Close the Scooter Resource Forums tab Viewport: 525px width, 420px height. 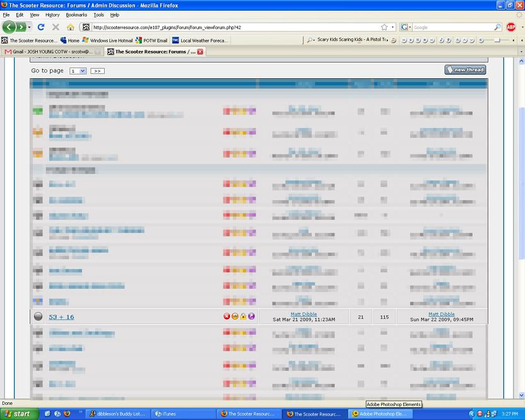[x=201, y=52]
